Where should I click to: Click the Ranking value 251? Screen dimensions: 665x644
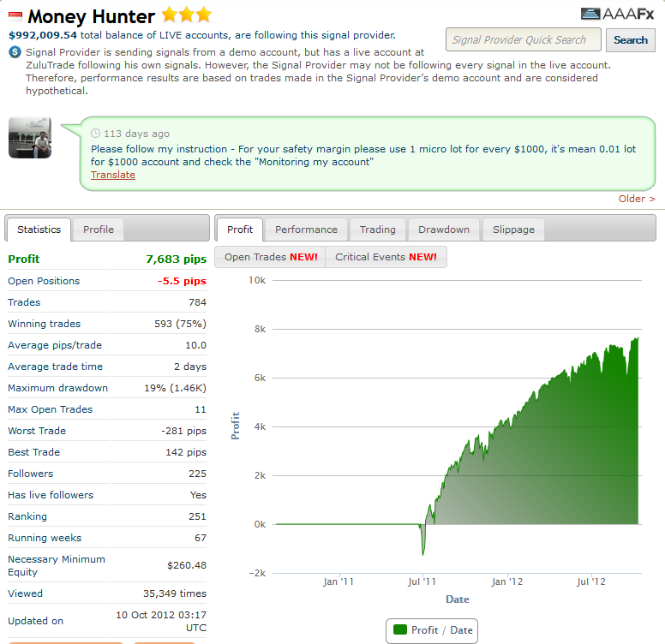tap(197, 516)
